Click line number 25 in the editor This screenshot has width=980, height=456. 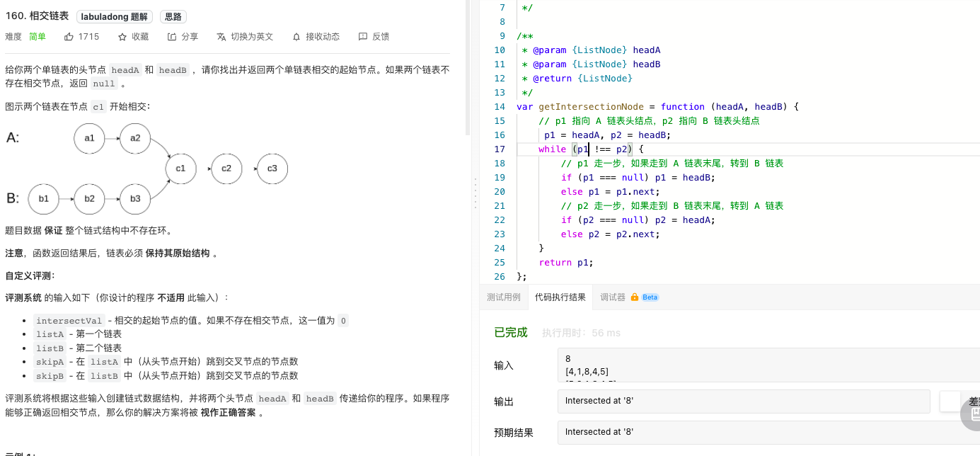[x=500, y=263]
